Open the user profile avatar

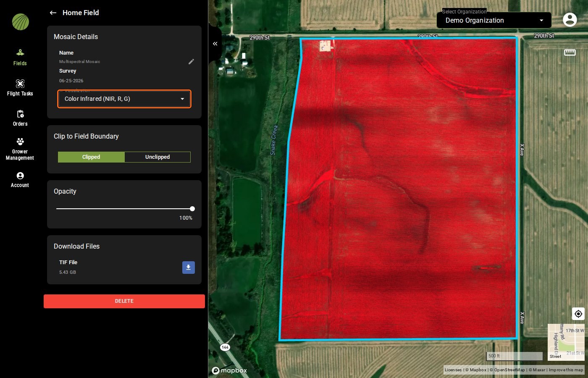570,19
